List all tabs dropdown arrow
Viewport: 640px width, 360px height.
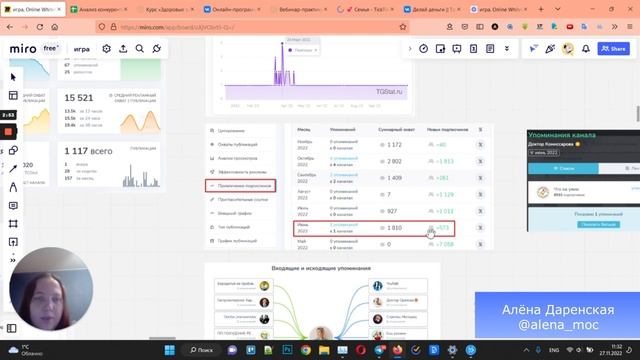[x=558, y=9]
